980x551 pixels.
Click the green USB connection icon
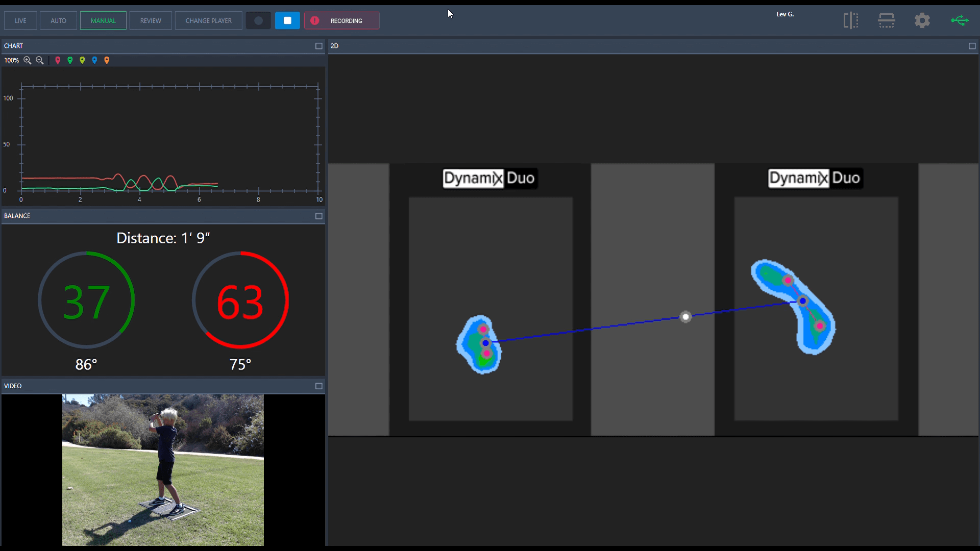point(960,20)
